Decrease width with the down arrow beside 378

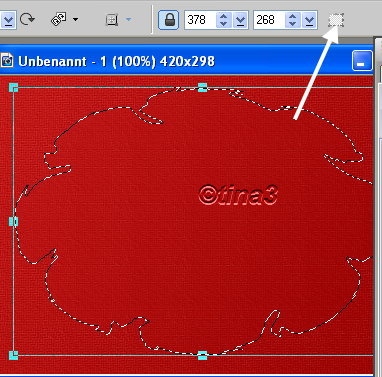click(224, 24)
